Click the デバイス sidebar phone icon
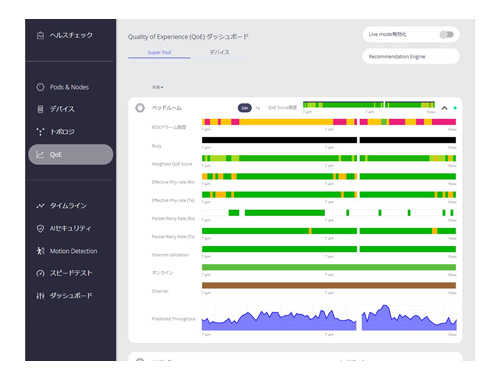The image size is (500, 380). 40,109
